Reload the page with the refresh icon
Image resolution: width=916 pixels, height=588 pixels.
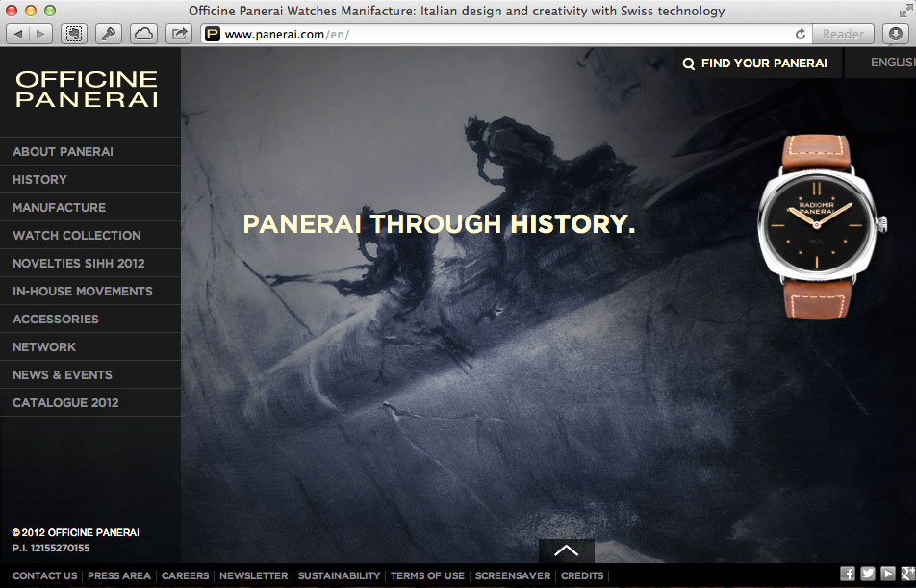[801, 34]
